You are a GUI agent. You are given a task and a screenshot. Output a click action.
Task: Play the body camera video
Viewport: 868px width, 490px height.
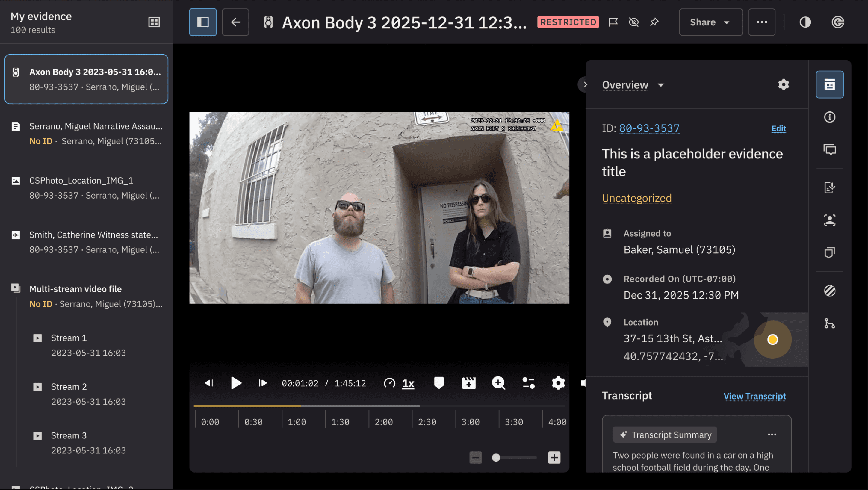(236, 383)
